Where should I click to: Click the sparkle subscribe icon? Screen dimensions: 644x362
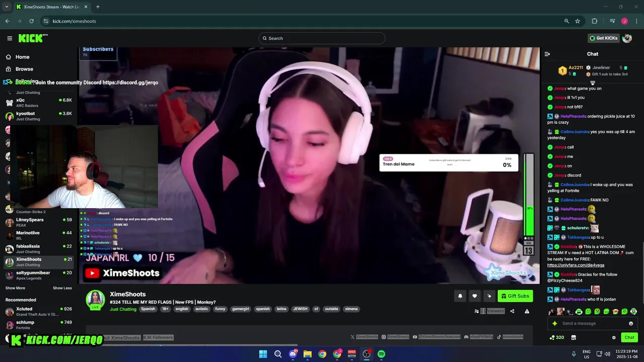tap(489, 296)
